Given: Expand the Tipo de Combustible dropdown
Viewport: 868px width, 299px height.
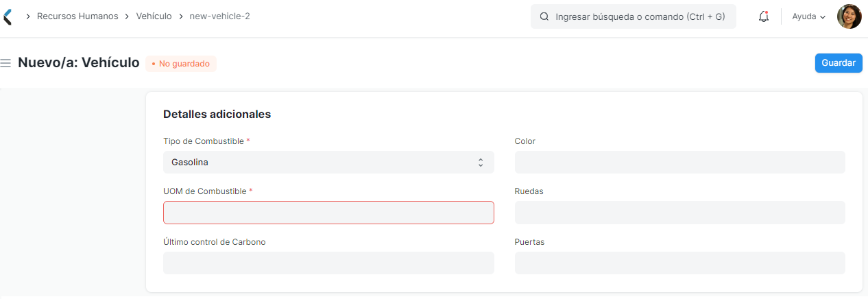Looking at the screenshot, I should pyautogui.click(x=328, y=163).
